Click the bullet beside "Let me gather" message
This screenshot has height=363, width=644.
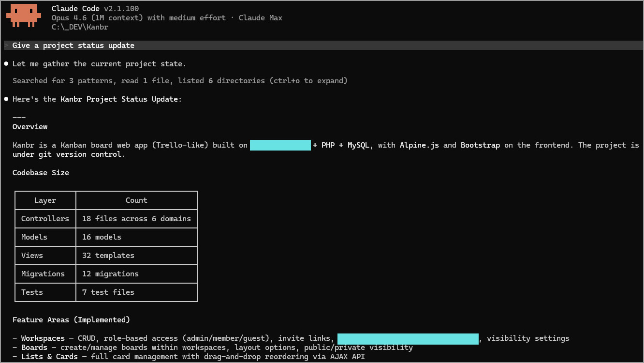(6, 64)
